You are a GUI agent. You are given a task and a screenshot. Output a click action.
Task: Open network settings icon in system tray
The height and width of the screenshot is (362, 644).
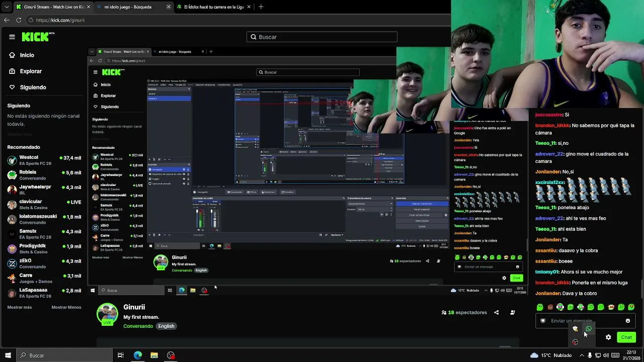[598, 355]
